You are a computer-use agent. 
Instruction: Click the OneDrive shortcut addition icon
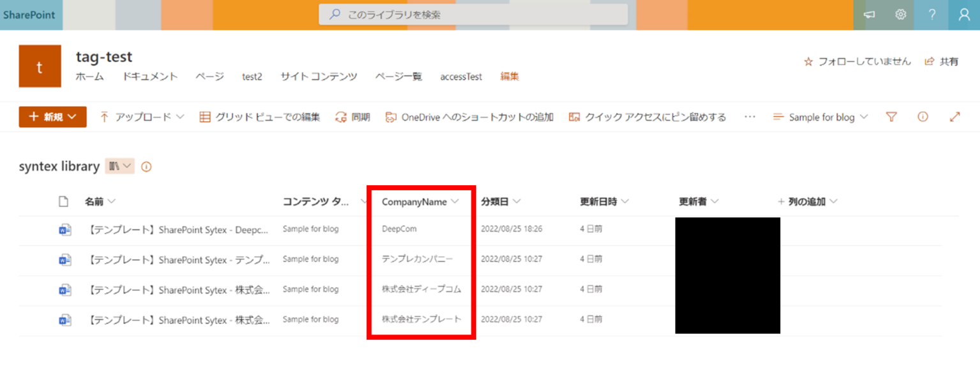point(392,117)
